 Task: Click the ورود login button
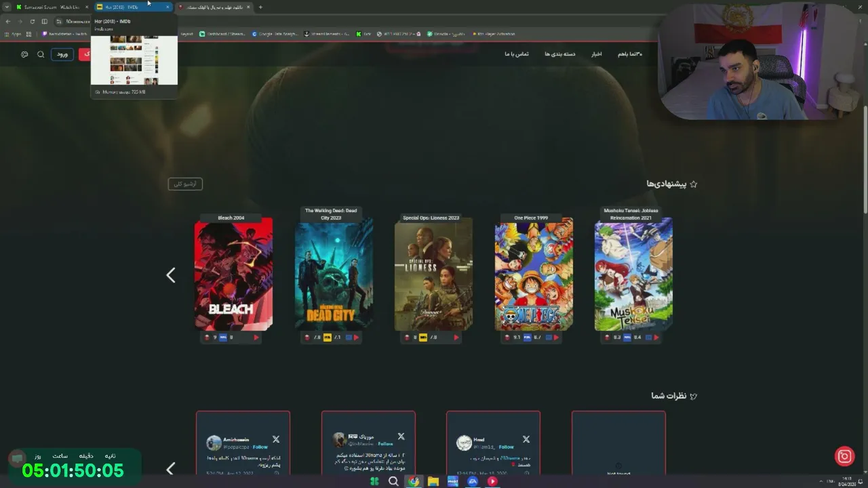click(x=62, y=54)
